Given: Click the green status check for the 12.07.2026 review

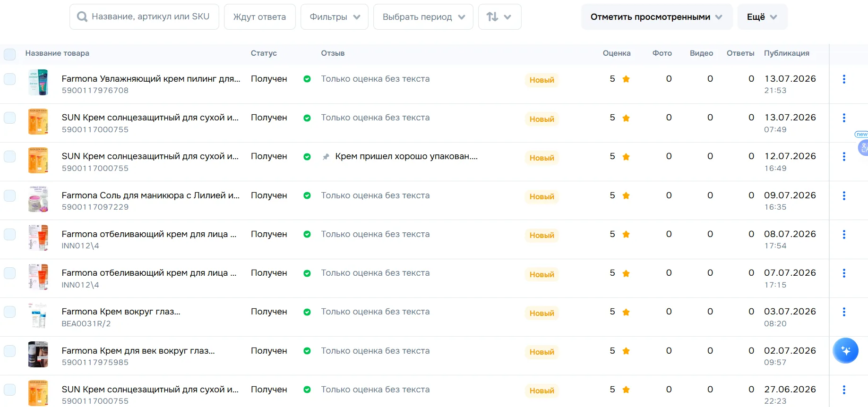Looking at the screenshot, I should (x=307, y=157).
